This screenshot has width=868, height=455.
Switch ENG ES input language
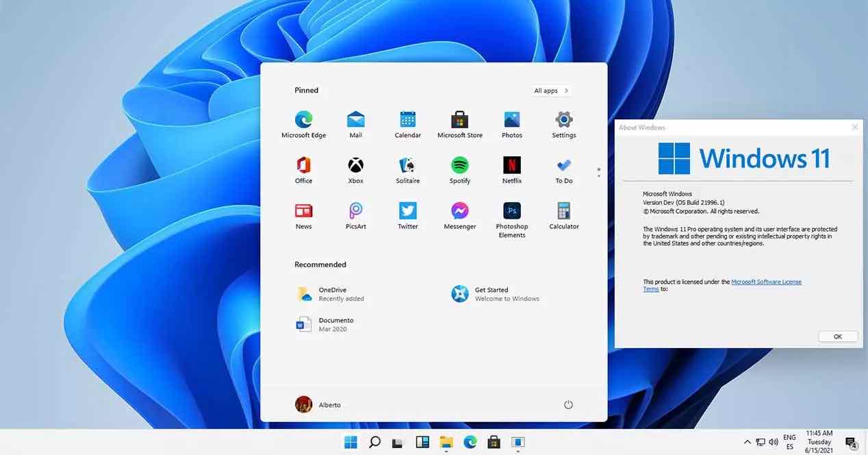pyautogui.click(x=789, y=442)
